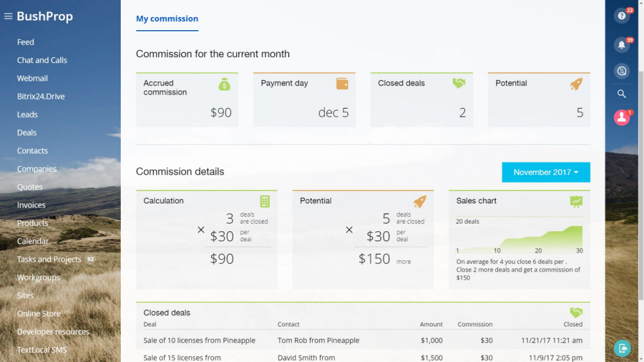The image size is (644, 362).
Task: Expand the November 2017 month dropdown
Action: pyautogui.click(x=545, y=172)
